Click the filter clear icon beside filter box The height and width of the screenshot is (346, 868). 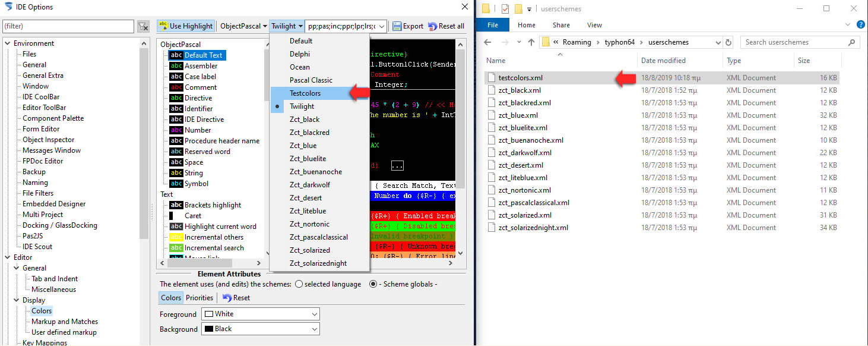click(143, 26)
